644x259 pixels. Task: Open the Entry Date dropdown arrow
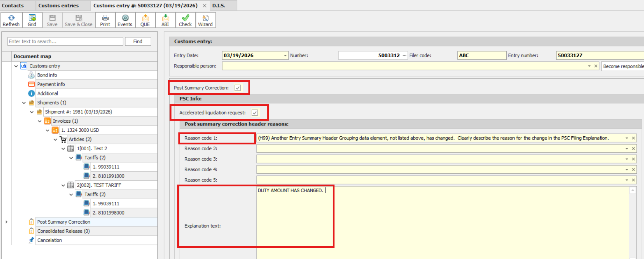[285, 56]
